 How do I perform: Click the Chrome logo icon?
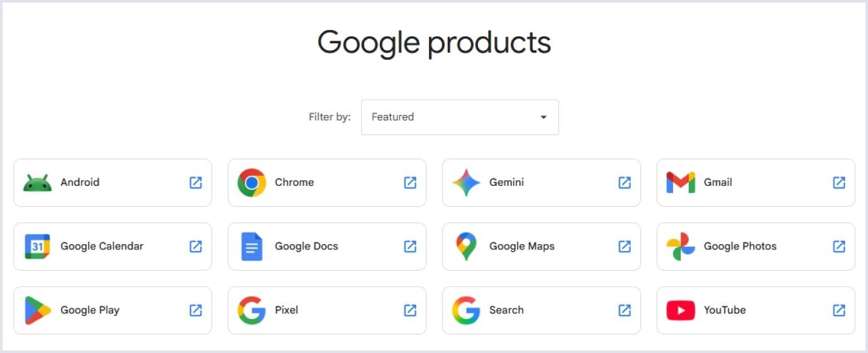[x=252, y=183]
